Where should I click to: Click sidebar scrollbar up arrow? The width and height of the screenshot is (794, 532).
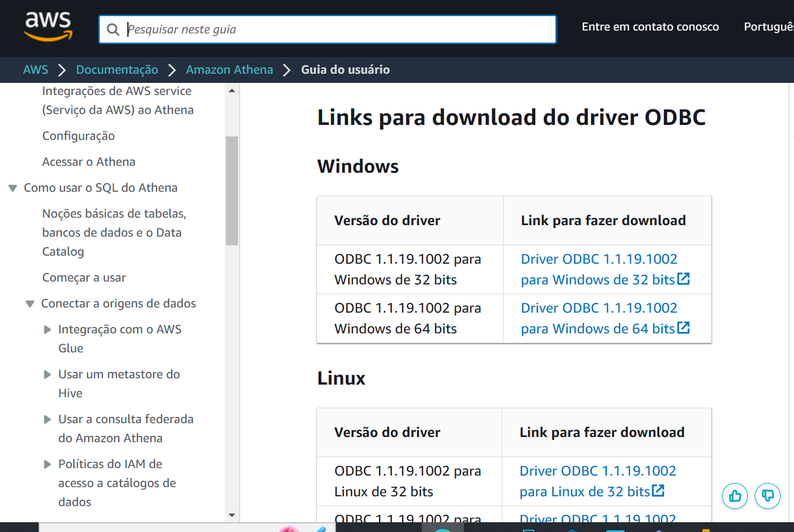pos(232,90)
